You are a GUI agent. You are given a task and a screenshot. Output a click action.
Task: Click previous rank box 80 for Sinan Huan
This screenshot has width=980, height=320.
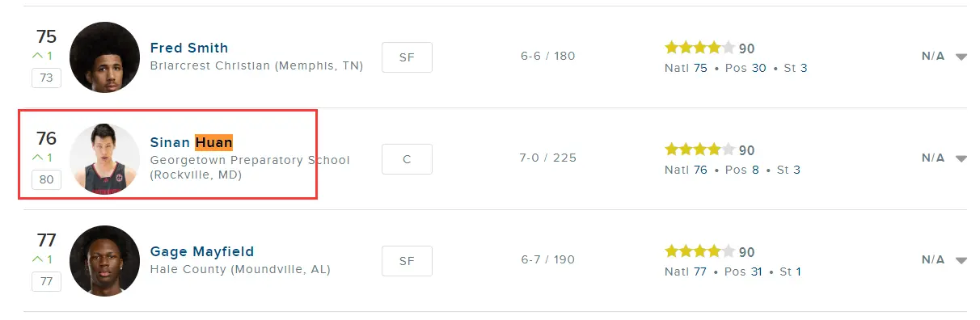pyautogui.click(x=46, y=179)
